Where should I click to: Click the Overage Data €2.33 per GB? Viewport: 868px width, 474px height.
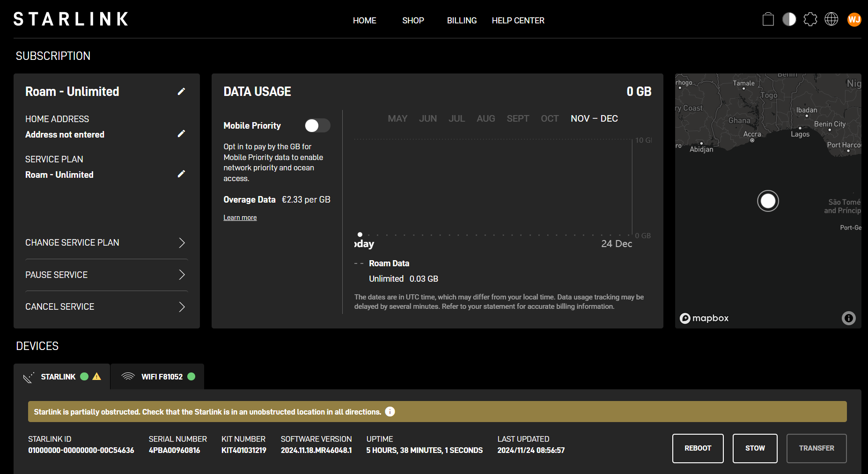pos(277,200)
